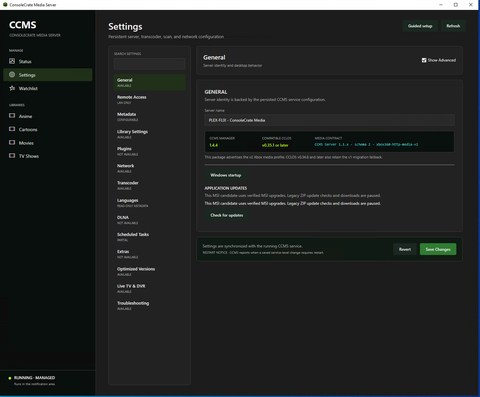Viewport: 480px width, 397px height.
Task: Open the Plugins settings category
Action: pyautogui.click(x=149, y=151)
